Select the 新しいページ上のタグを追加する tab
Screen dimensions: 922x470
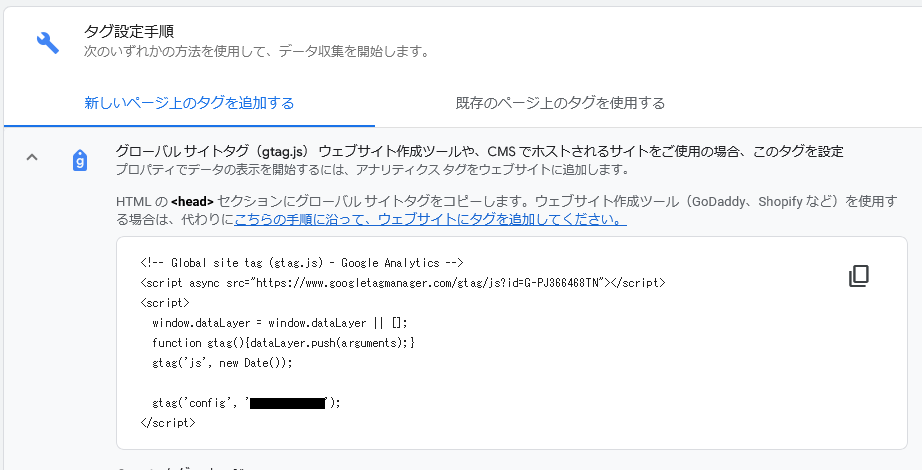pyautogui.click(x=189, y=103)
